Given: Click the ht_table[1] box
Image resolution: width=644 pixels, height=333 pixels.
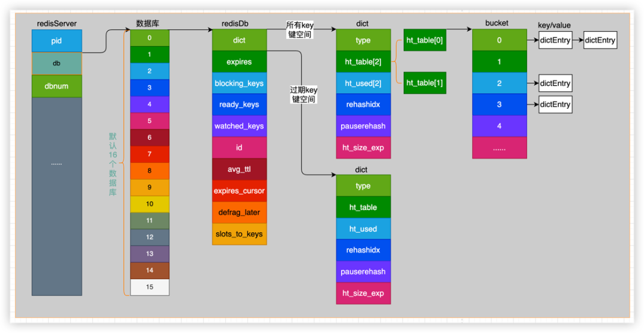Looking at the screenshot, I should 426,83.
